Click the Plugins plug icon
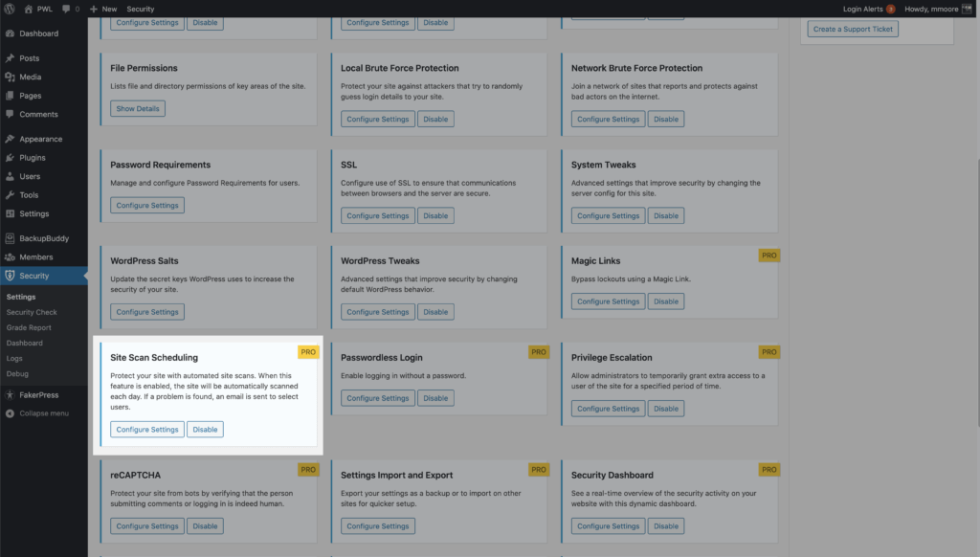 [10, 158]
